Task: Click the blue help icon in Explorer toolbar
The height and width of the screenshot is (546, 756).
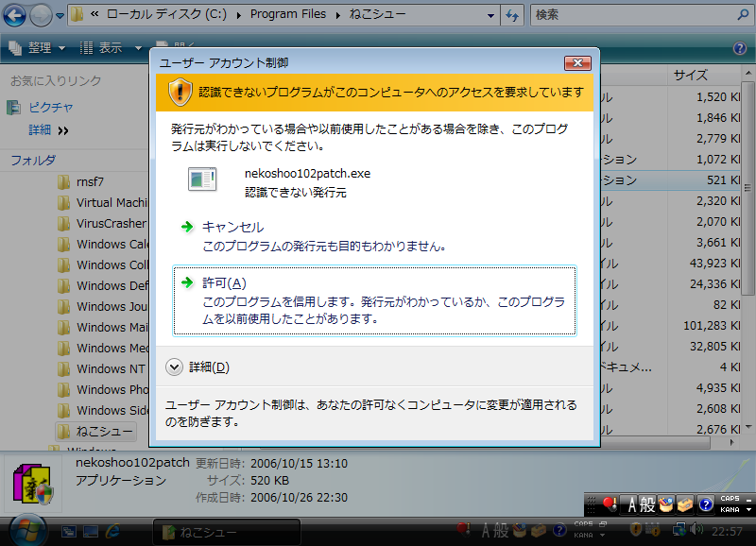Action: [740, 48]
